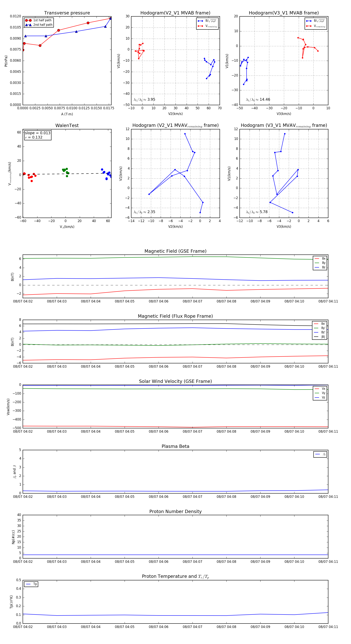Click the "A (T·m)" x-axis label
The height and width of the screenshot is (644, 351).
coord(67,114)
